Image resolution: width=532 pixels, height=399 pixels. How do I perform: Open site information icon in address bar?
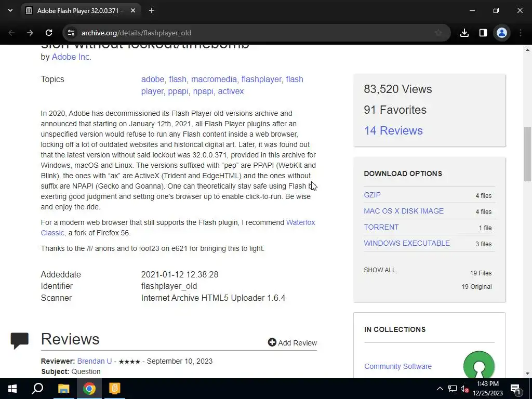point(71,33)
